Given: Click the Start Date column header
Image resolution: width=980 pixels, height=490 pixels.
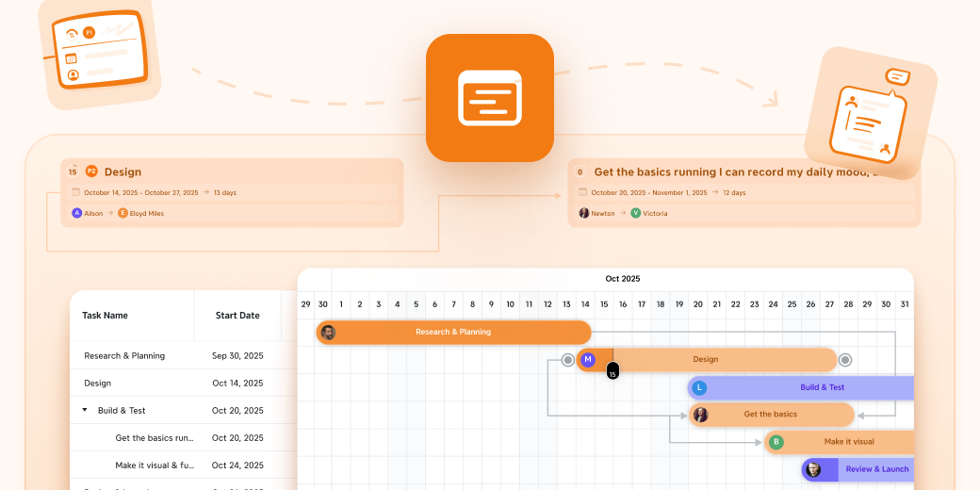Looking at the screenshot, I should pyautogui.click(x=237, y=316).
